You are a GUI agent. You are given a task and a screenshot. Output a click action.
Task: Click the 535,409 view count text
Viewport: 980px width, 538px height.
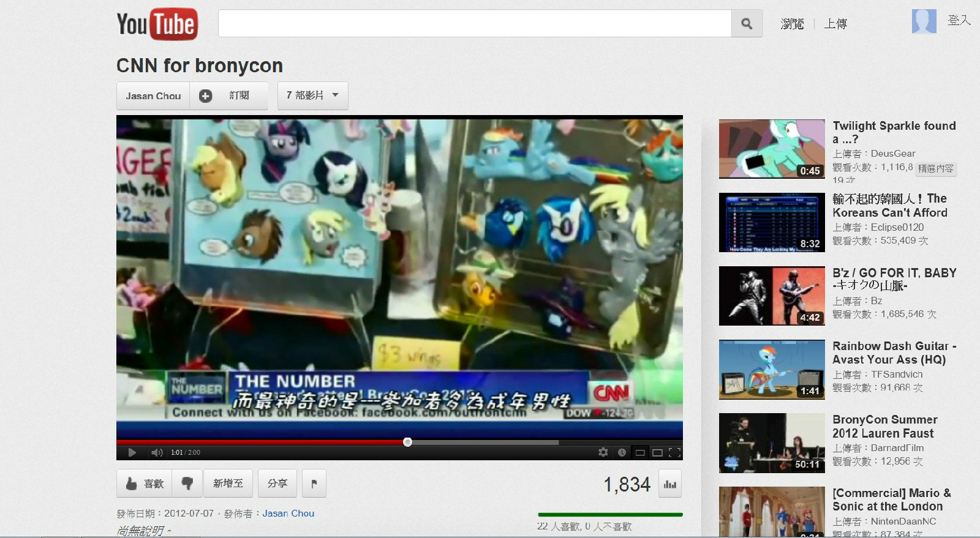(x=880, y=241)
